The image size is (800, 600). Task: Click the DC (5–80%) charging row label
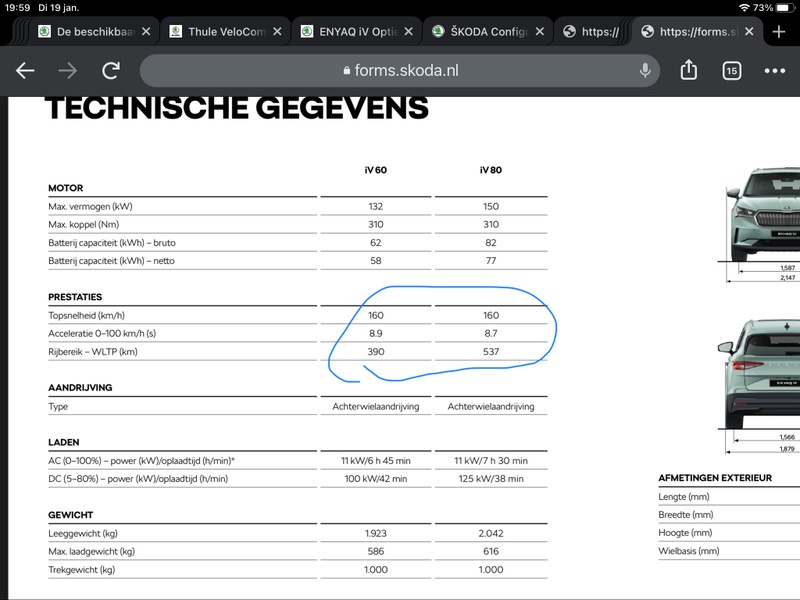click(x=138, y=479)
